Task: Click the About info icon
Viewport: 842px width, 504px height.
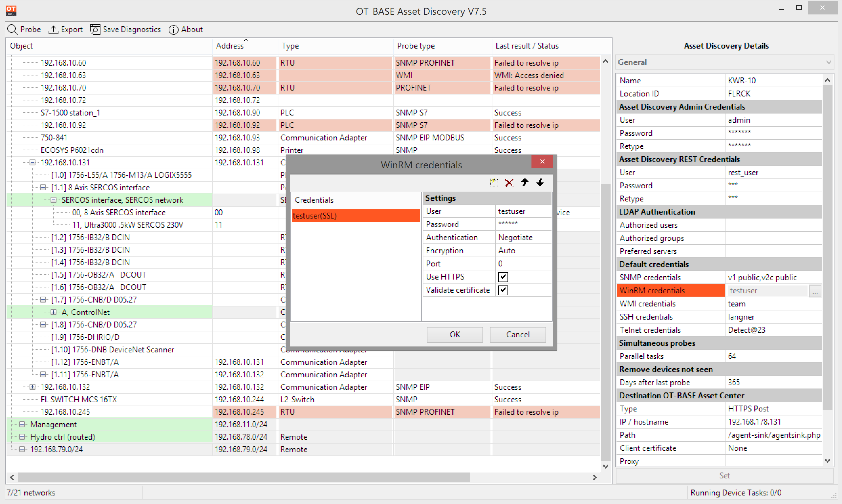Action: point(173,30)
